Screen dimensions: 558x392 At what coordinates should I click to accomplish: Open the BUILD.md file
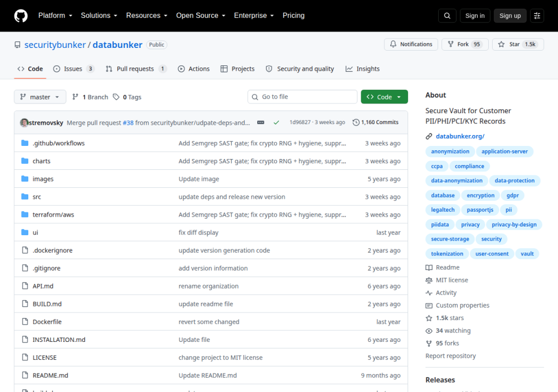click(x=47, y=304)
